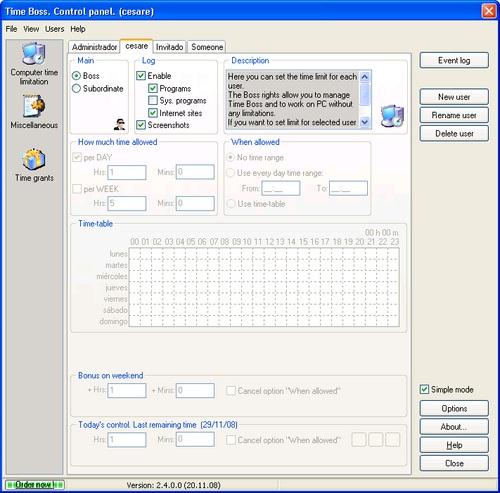Enable Sys. programs logging checkbox

tap(153, 100)
